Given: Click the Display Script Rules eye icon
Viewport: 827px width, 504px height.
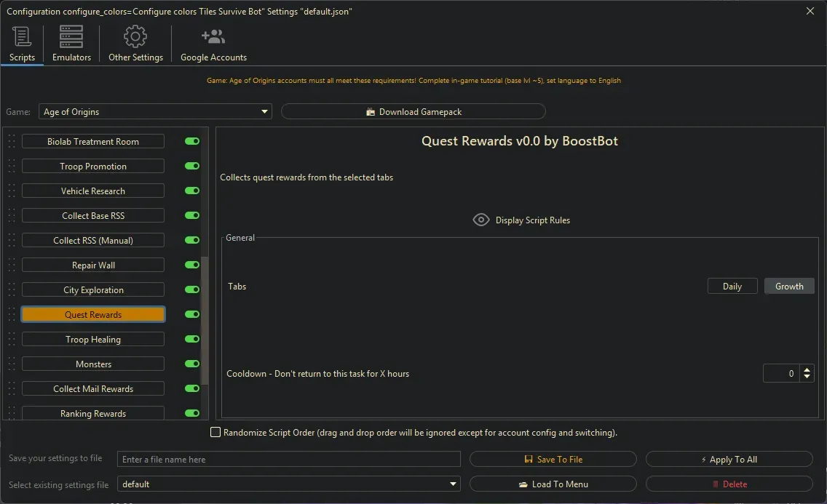Looking at the screenshot, I should [480, 220].
